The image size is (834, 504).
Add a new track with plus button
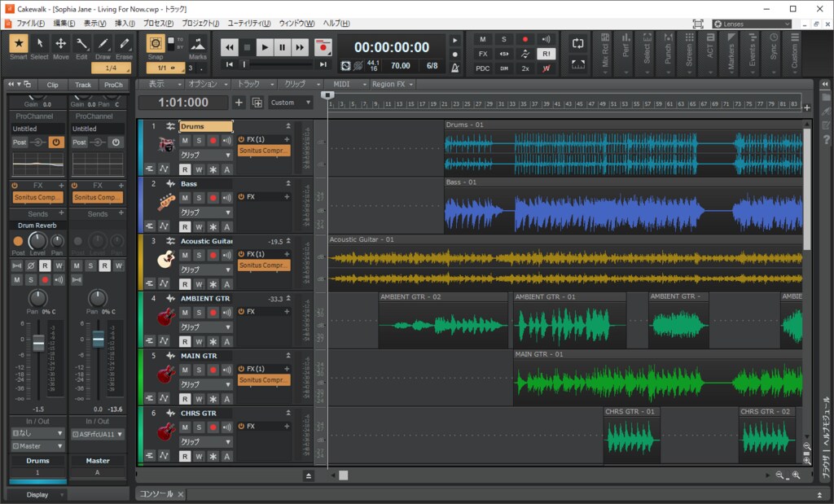[239, 103]
